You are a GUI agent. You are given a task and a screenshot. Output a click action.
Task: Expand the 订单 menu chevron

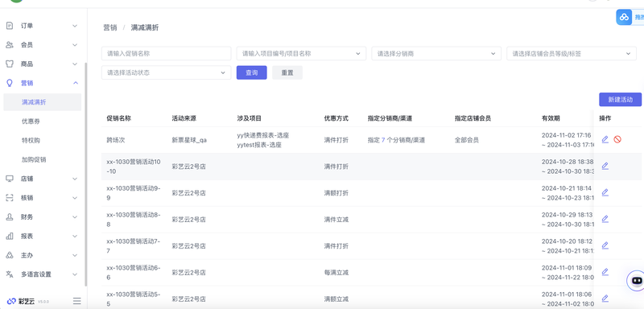coord(75,26)
